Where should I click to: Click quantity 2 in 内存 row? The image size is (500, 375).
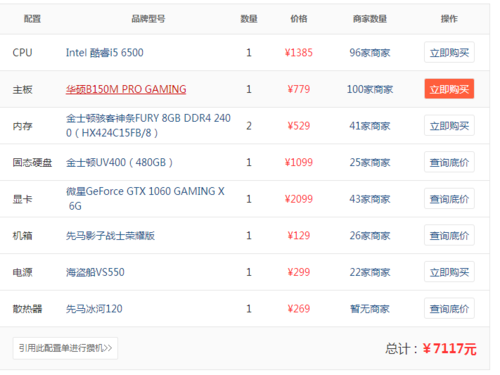click(249, 126)
